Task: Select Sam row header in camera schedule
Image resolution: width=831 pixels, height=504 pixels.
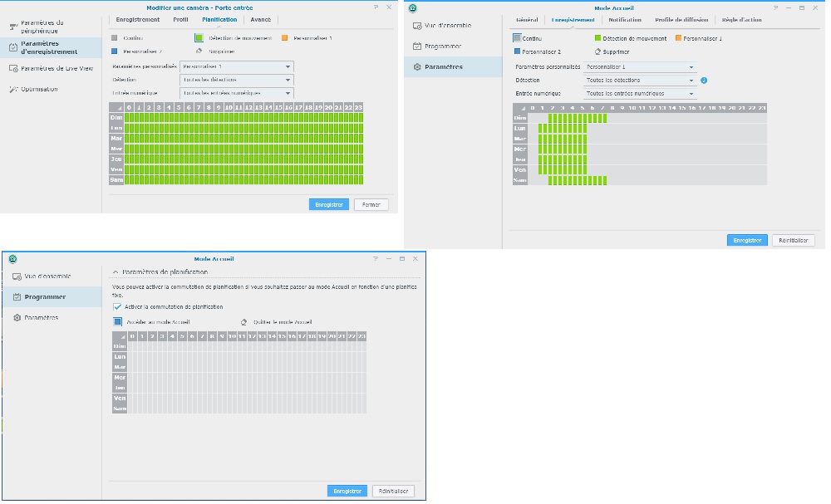Action: tap(116, 180)
